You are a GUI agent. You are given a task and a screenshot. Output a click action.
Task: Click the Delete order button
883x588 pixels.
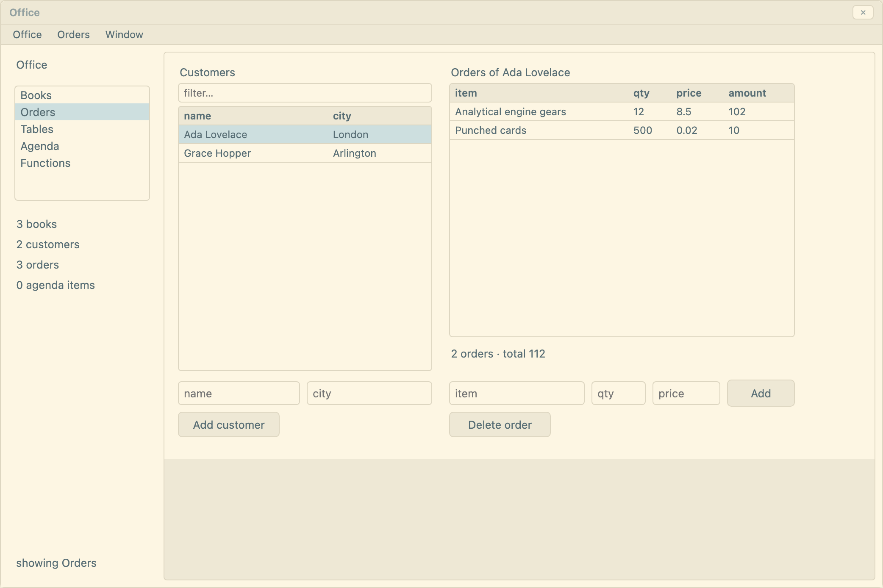click(x=500, y=424)
